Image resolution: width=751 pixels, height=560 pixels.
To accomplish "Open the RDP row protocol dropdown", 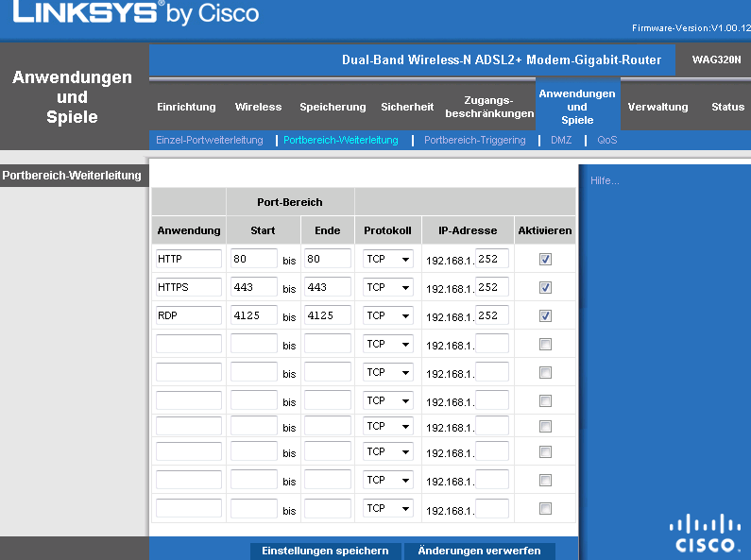I will pos(388,315).
